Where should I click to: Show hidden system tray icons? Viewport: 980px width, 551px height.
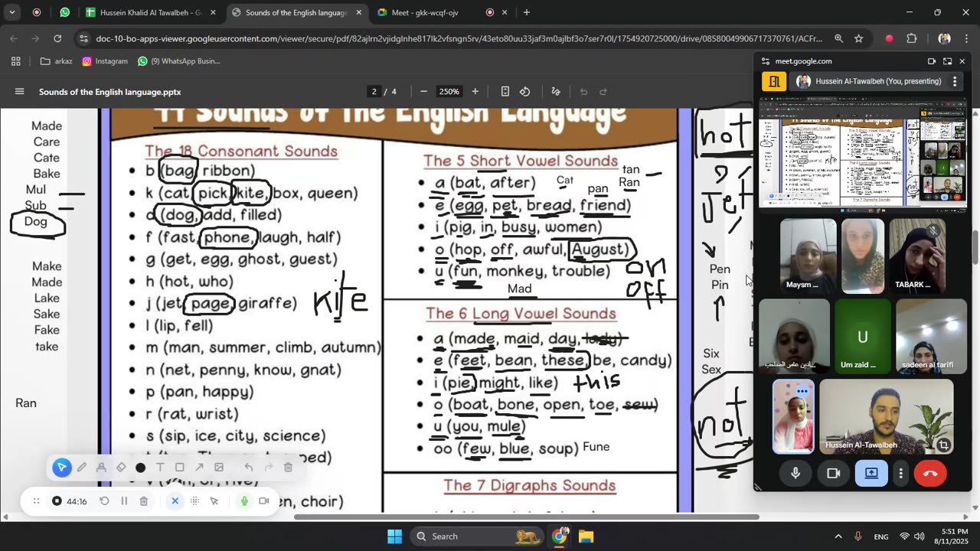(838, 536)
